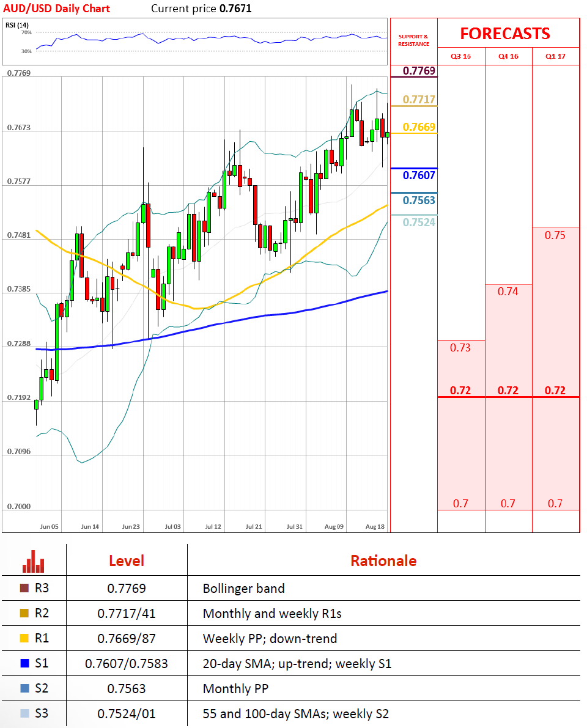Image resolution: width=587 pixels, height=728 pixels.
Task: Click the red bar chart icon in table header
Action: [34, 562]
